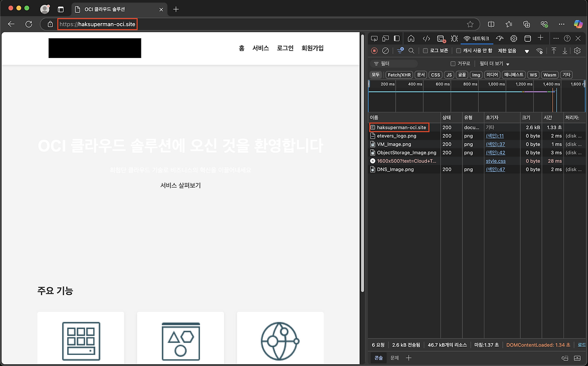
Task: Switch to 문제 drawer tab
Action: 395,358
